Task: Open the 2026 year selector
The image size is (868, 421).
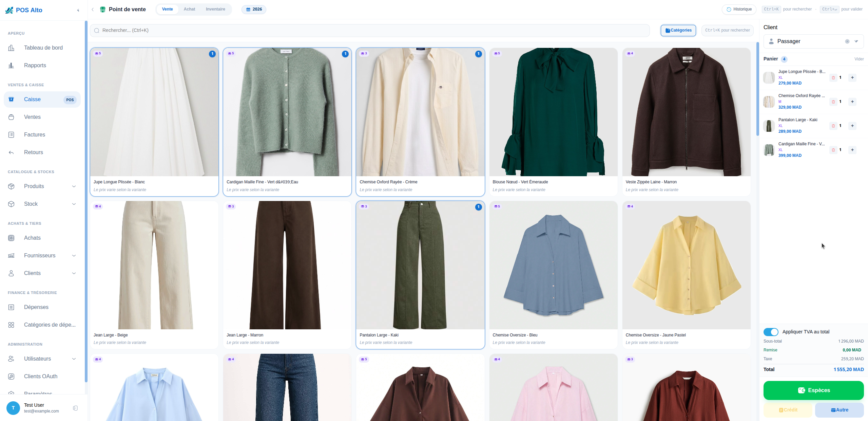Action: [x=254, y=10]
